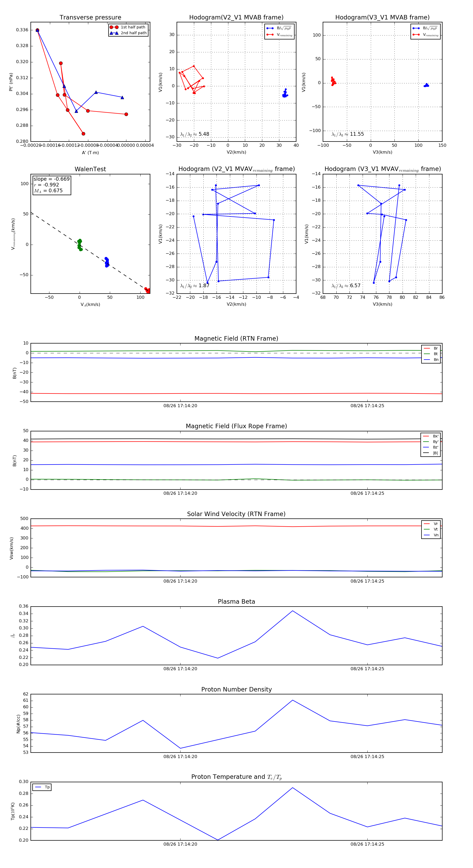Click 'Np(#/cc)' axis label

click(18, 724)
